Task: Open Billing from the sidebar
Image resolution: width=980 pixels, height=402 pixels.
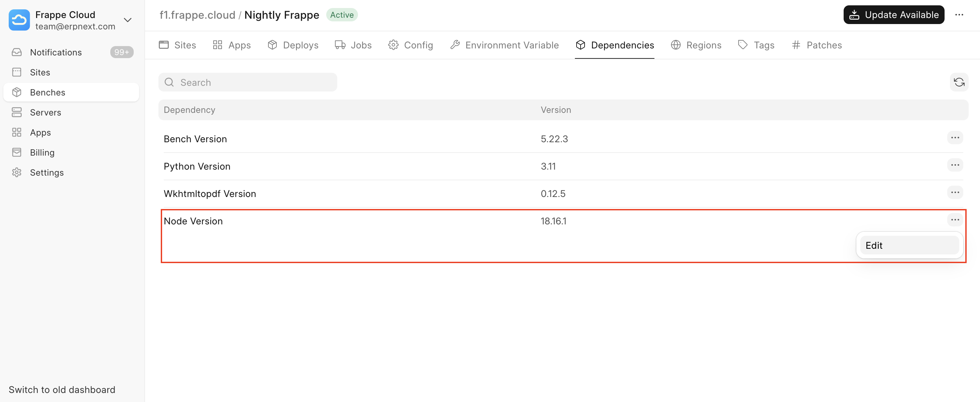Action: 42,153
